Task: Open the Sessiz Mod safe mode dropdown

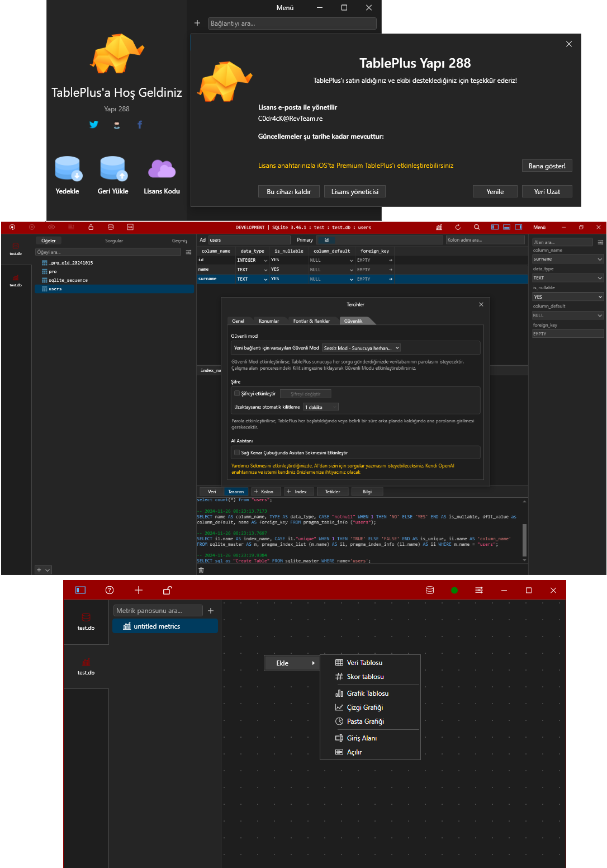Action: point(362,348)
